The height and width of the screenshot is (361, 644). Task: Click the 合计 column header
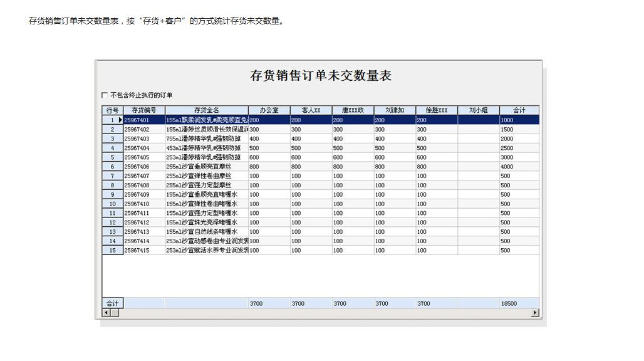[x=519, y=110]
